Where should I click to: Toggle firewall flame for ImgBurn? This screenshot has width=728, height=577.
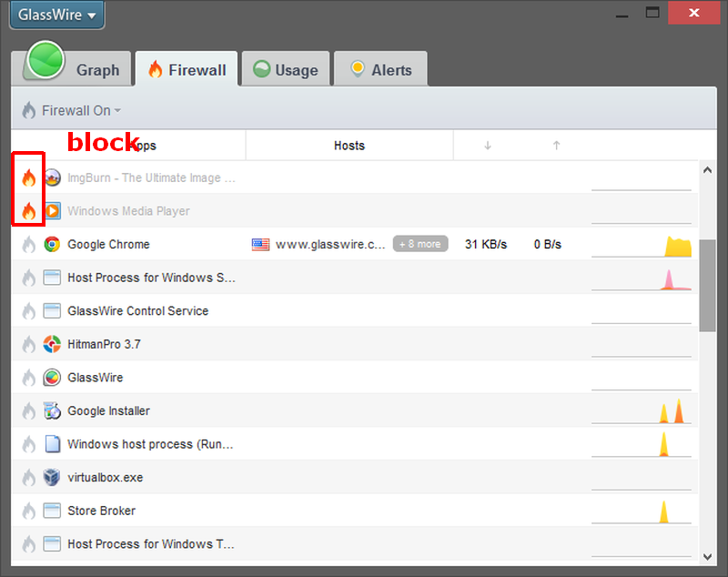coord(29,177)
